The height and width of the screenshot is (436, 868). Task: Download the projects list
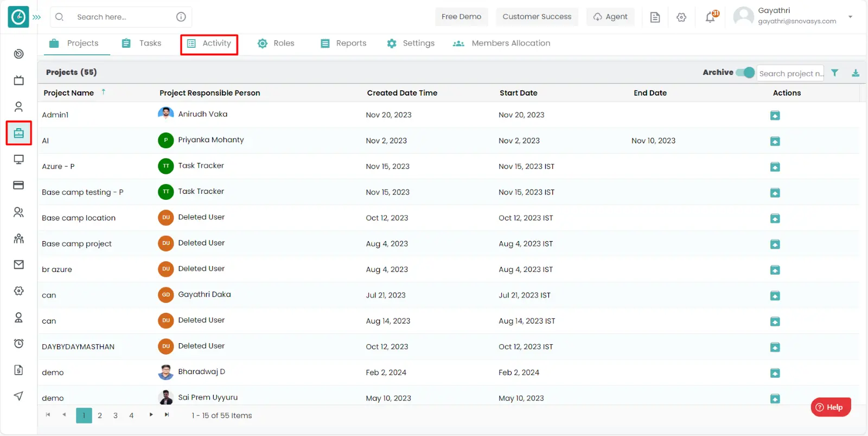(856, 73)
